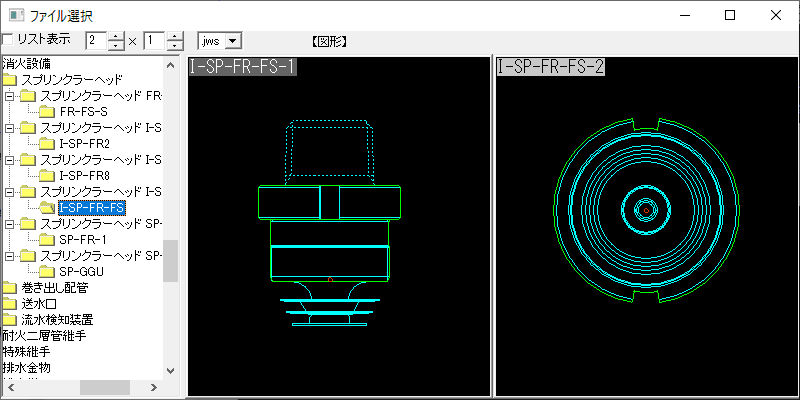Open the jws file type dropdown
Image resolution: width=800 pixels, height=400 pixels.
(233, 41)
